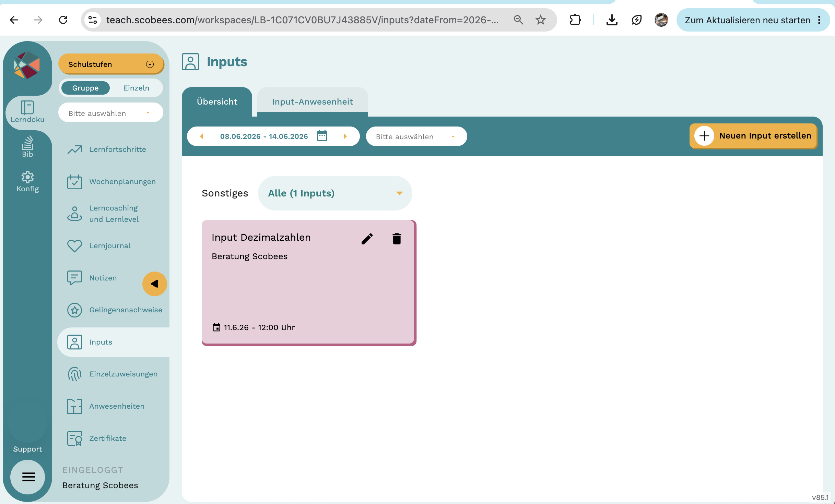The width and height of the screenshot is (835, 504).
Task: Click the Lernfortschritte trend icon
Action: tap(74, 149)
